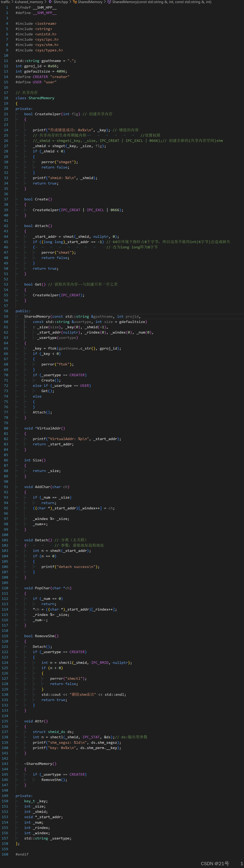Click '#include <sys/shm.h>' line
The height and width of the screenshot is (868, 244).
[x=37, y=45]
